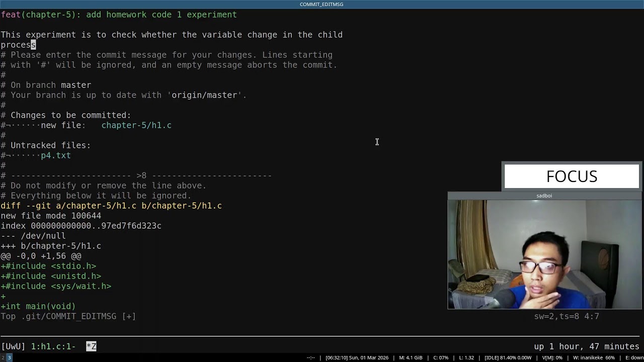The height and width of the screenshot is (362, 644).
Task: Click the CPU usage 'C: 07%' entry
Action: click(441, 358)
